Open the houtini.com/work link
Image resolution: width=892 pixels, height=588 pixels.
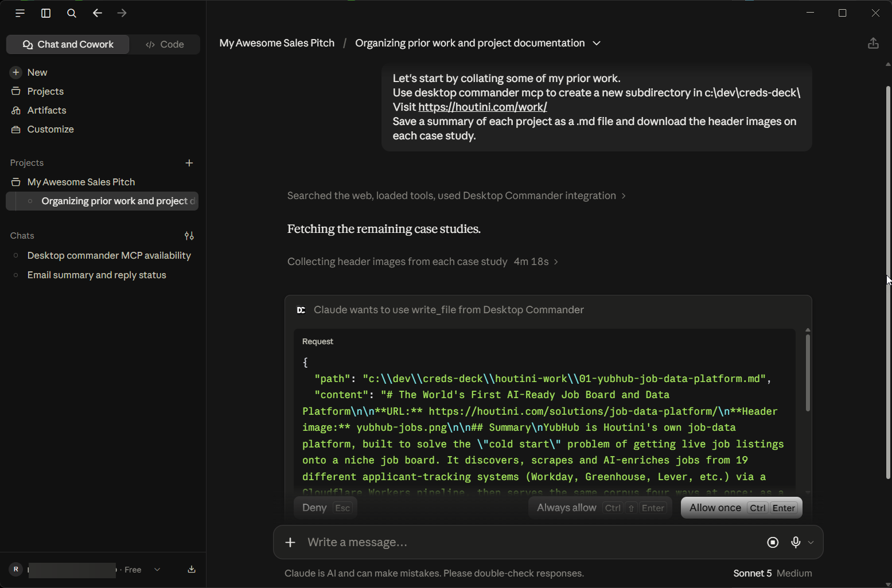pyautogui.click(x=482, y=107)
